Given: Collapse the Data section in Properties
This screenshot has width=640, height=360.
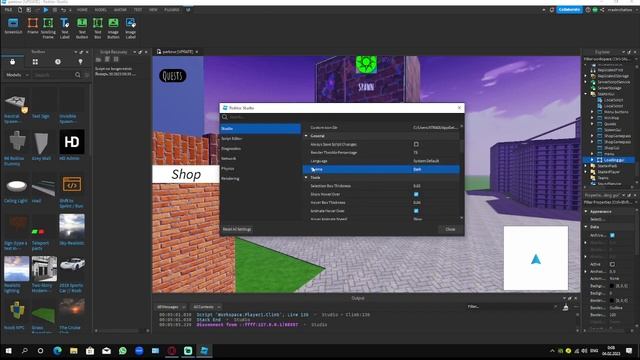Looking at the screenshot, I should tap(586, 227).
